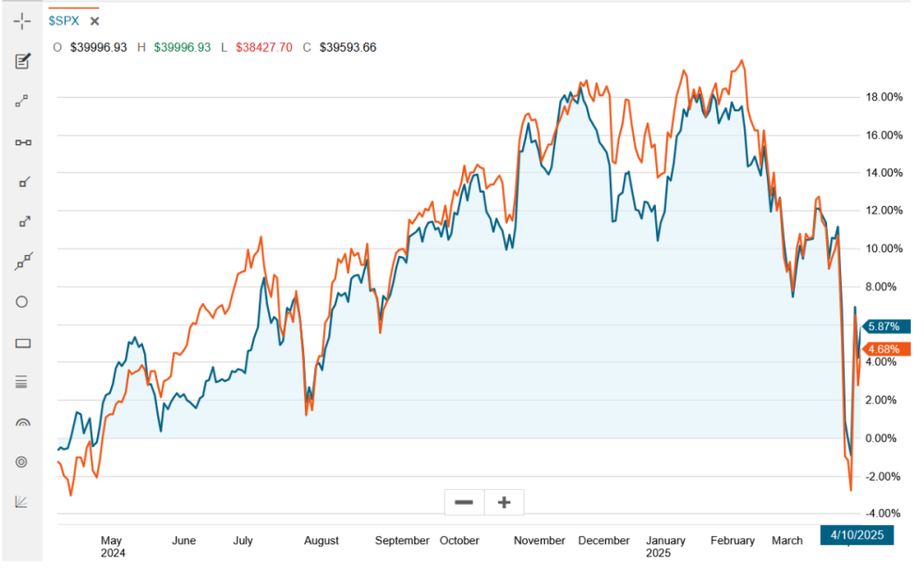Screen dimensions: 924x573
Task: Zoom out using the minus button
Action: 464,502
